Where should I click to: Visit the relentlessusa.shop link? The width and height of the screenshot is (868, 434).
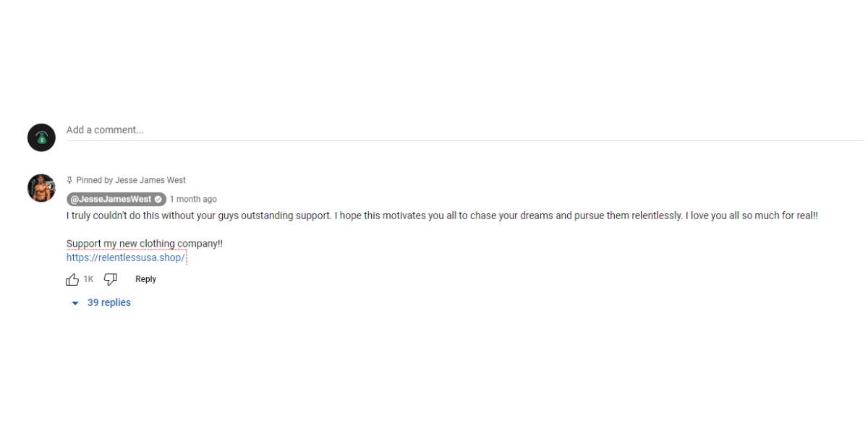126,258
